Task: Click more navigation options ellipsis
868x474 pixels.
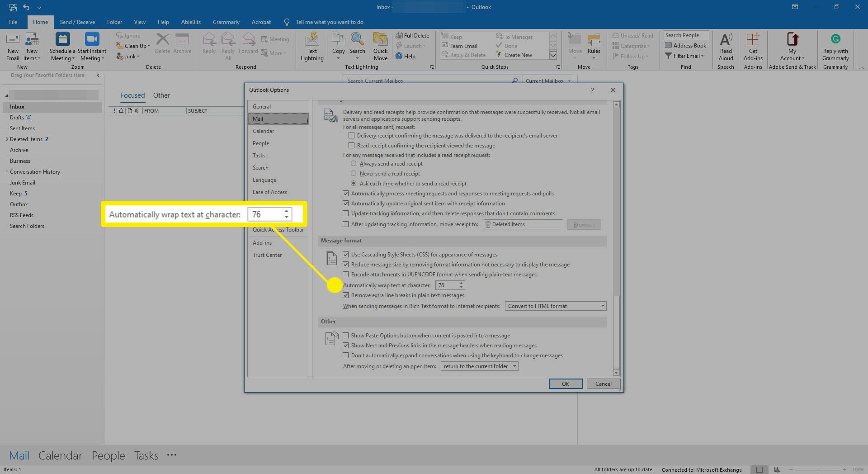Action: click(172, 455)
